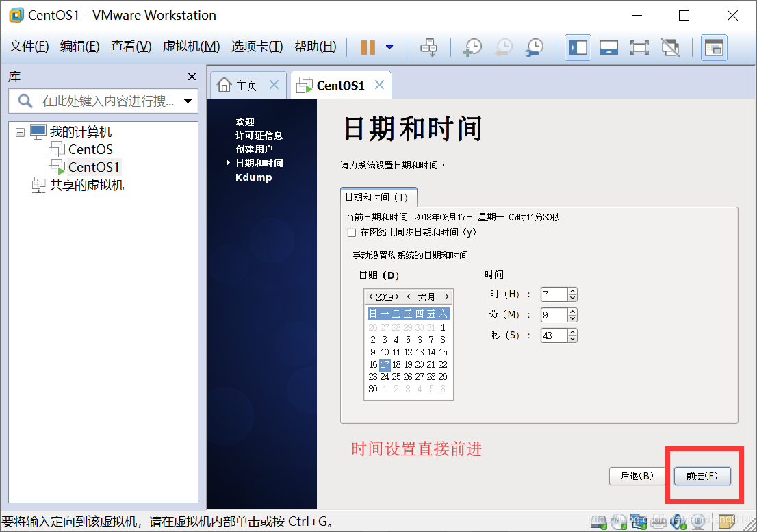Open the 编辑(E) menu
The width and height of the screenshot is (757, 532).
pos(79,47)
